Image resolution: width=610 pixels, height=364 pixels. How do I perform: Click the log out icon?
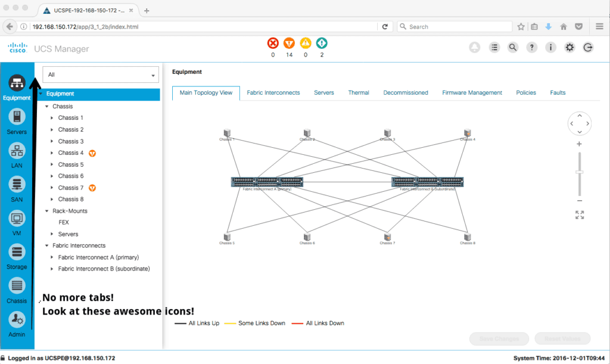pyautogui.click(x=588, y=48)
